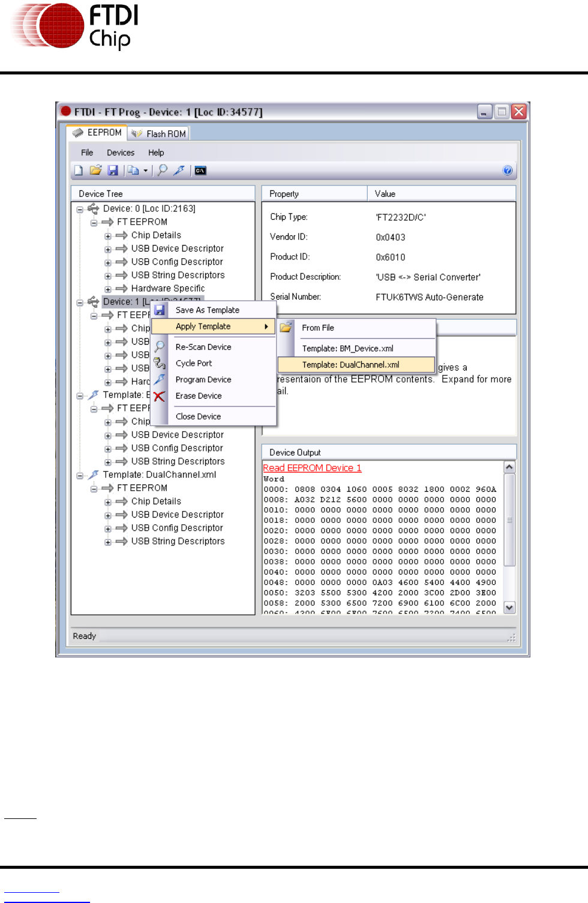Click the red FTDI icon in title bar

(66, 111)
